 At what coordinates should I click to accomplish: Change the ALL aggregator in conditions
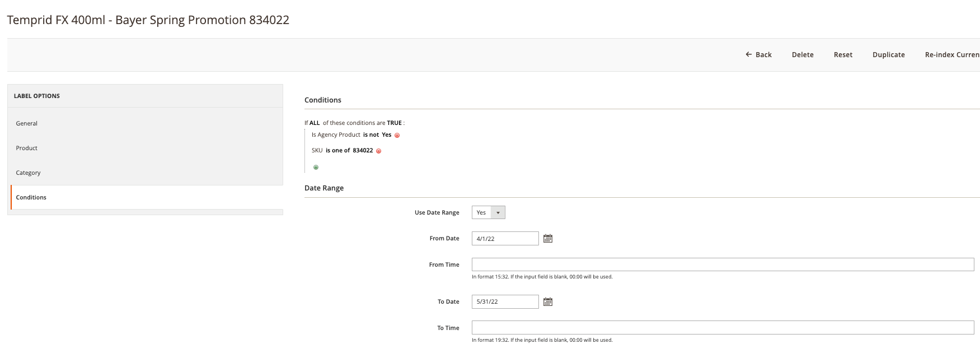[x=315, y=123]
